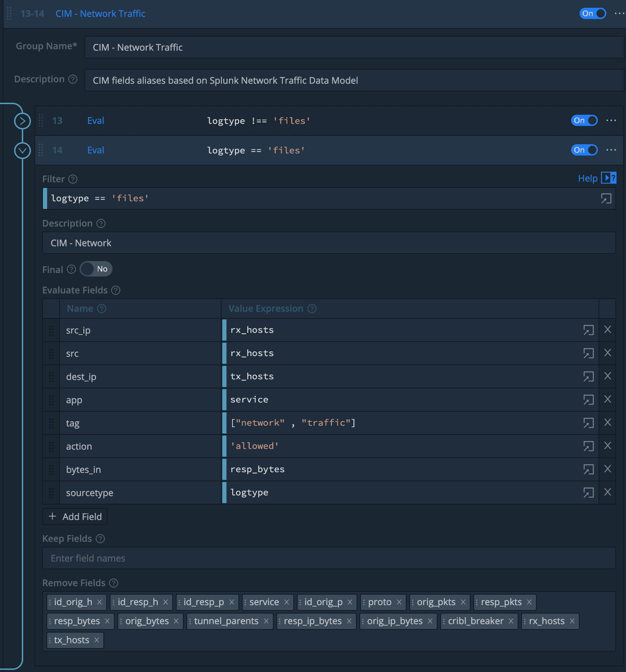Show help tooltip for Evaluate Fields
Image resolution: width=626 pixels, height=672 pixels.
116,290
